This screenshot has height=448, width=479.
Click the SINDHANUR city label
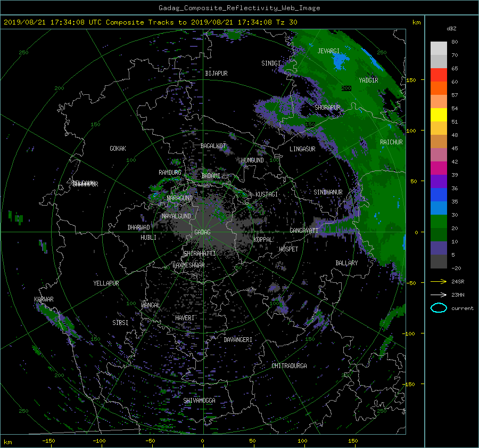(x=328, y=192)
